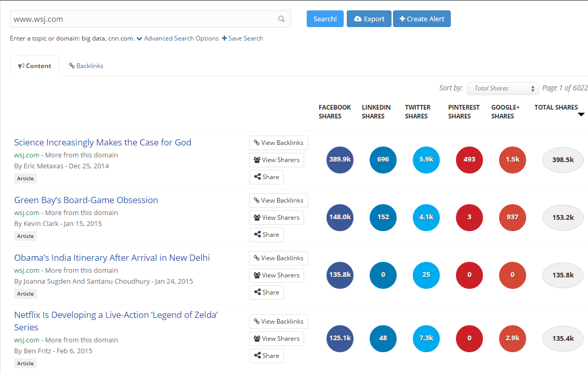The image size is (588, 373).
Task: Click the Article tag under Science God article
Action: coord(25,178)
